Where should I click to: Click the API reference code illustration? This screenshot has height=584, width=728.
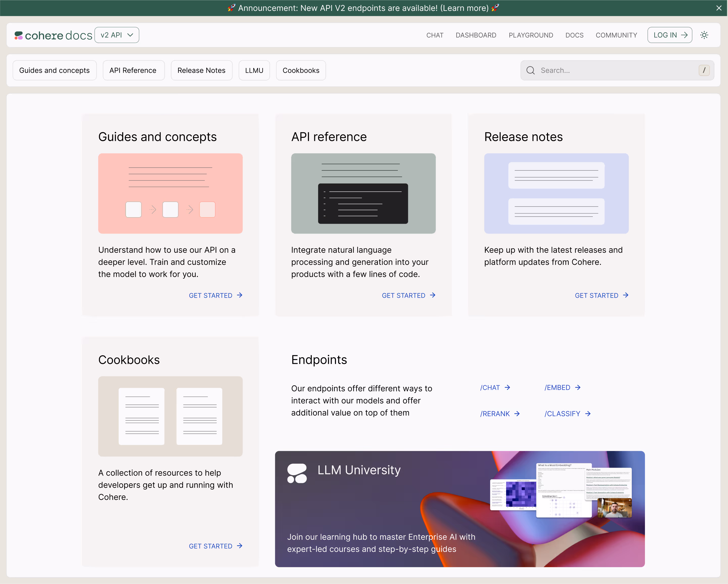pos(363,194)
